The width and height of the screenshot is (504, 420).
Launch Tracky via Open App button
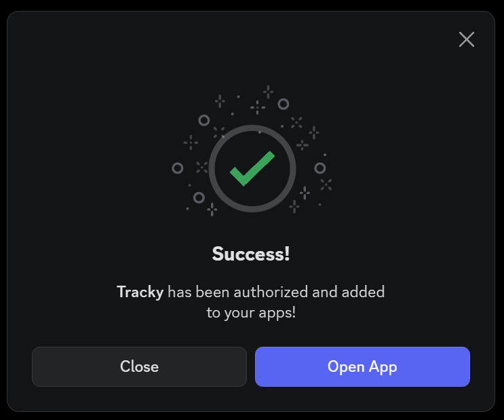coord(362,366)
